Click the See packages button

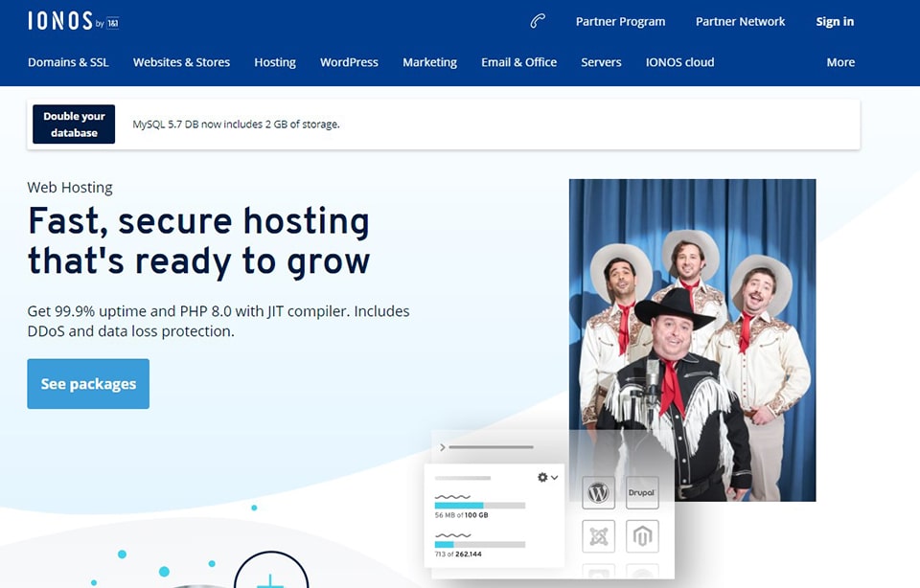88,383
